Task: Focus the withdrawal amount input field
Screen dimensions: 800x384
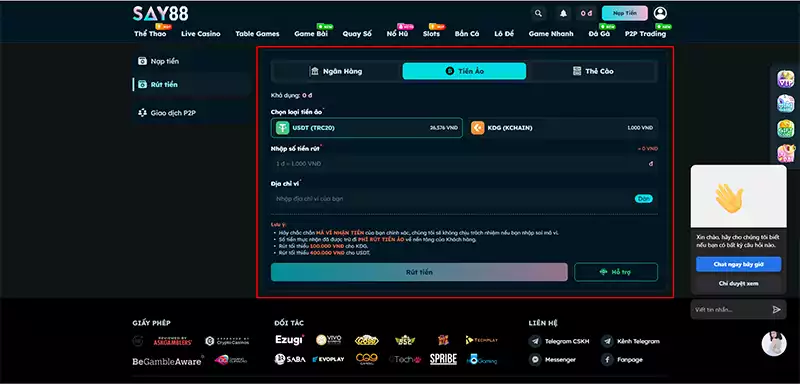Action: pos(464,164)
